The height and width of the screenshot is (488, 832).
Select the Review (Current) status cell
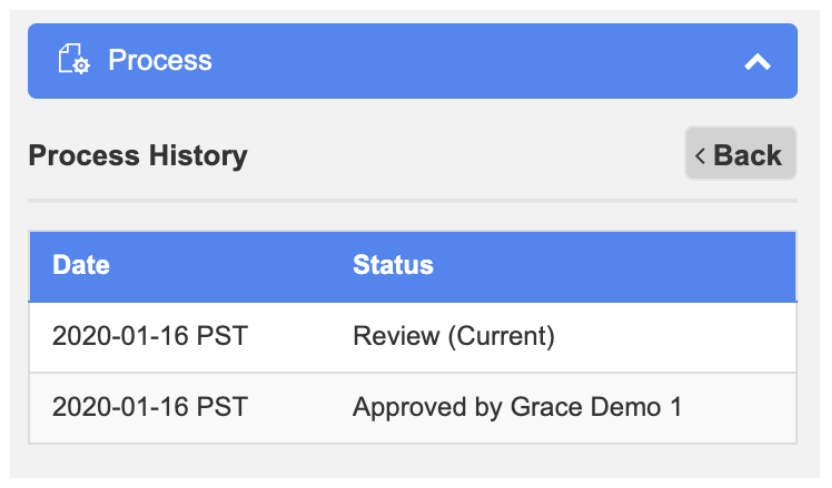(453, 336)
